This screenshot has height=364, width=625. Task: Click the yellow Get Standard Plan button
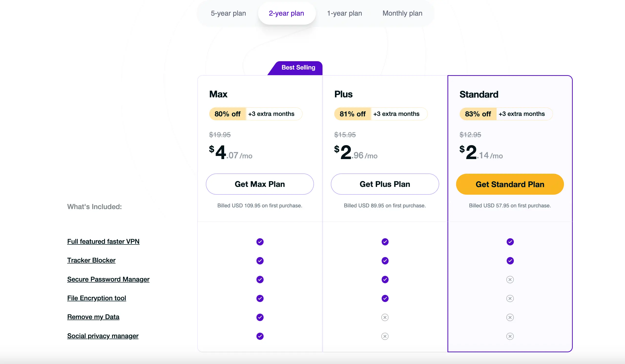pos(510,184)
